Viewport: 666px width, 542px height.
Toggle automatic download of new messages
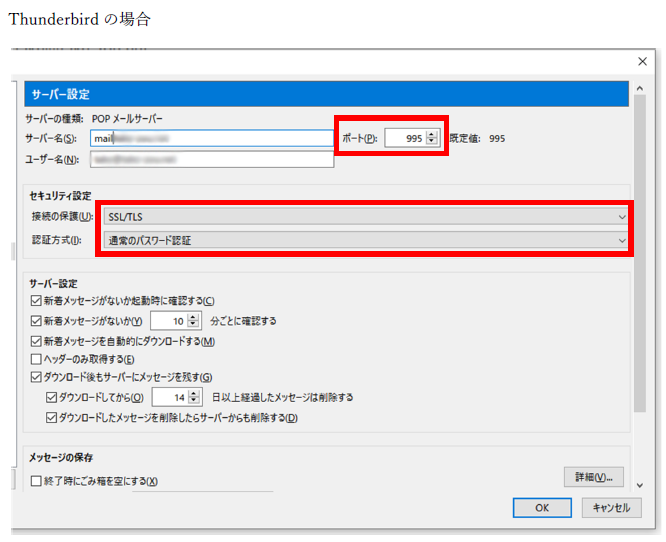pos(36,342)
